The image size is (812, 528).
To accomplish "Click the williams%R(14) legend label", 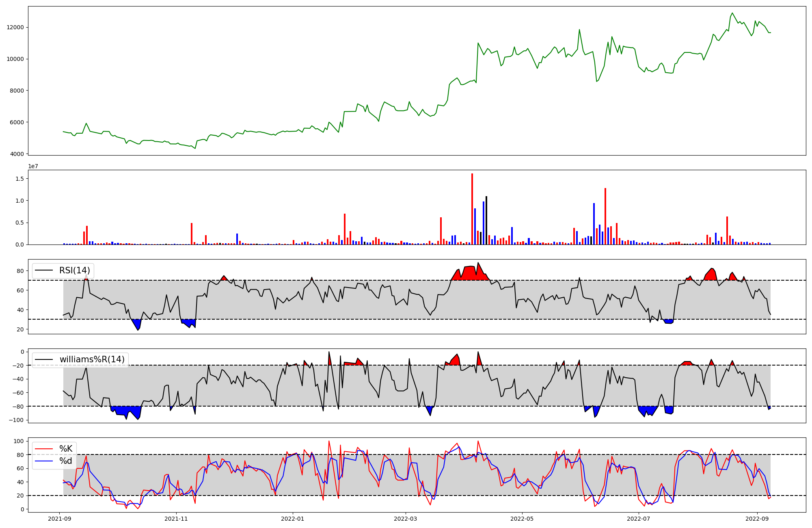I will pos(92,359).
